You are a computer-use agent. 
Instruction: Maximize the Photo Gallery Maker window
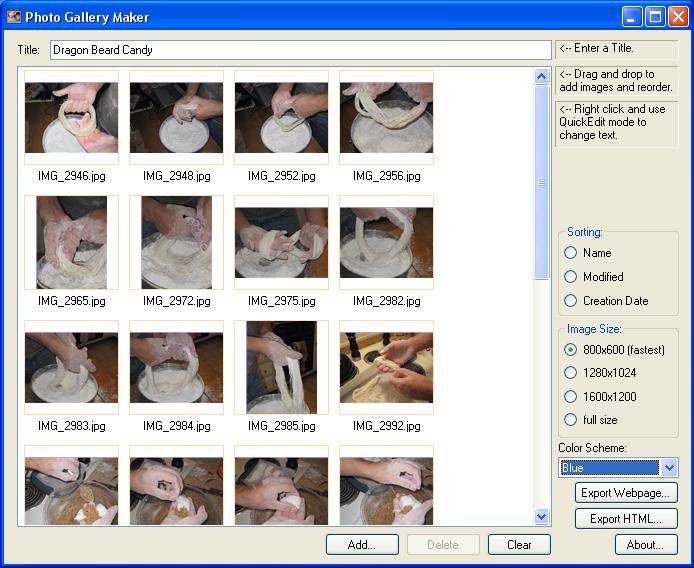coord(655,17)
